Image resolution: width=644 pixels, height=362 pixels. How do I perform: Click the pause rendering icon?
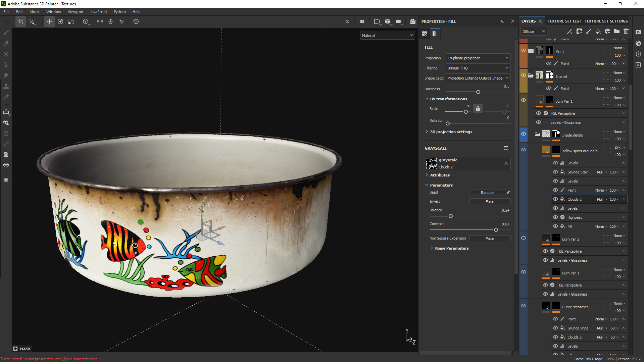362,21
